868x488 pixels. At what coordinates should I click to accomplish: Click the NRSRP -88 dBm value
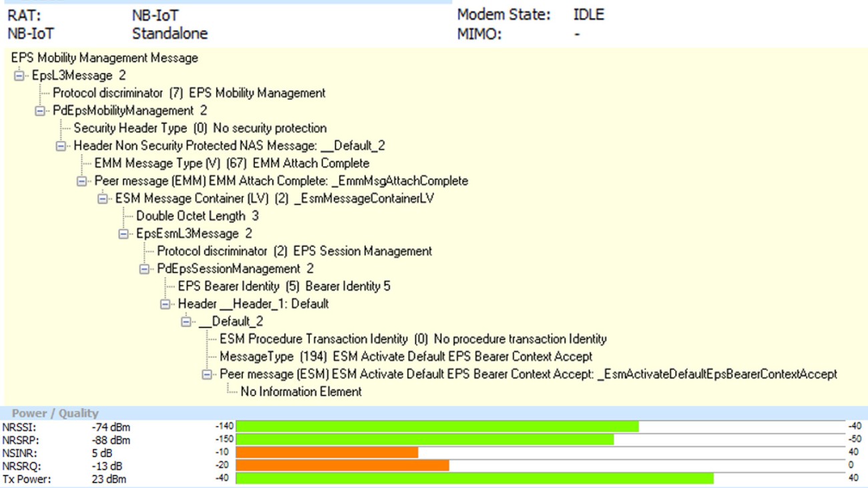coord(111,441)
